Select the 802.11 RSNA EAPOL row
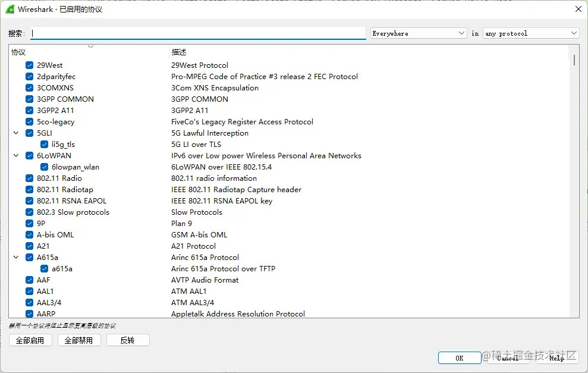 [289, 200]
